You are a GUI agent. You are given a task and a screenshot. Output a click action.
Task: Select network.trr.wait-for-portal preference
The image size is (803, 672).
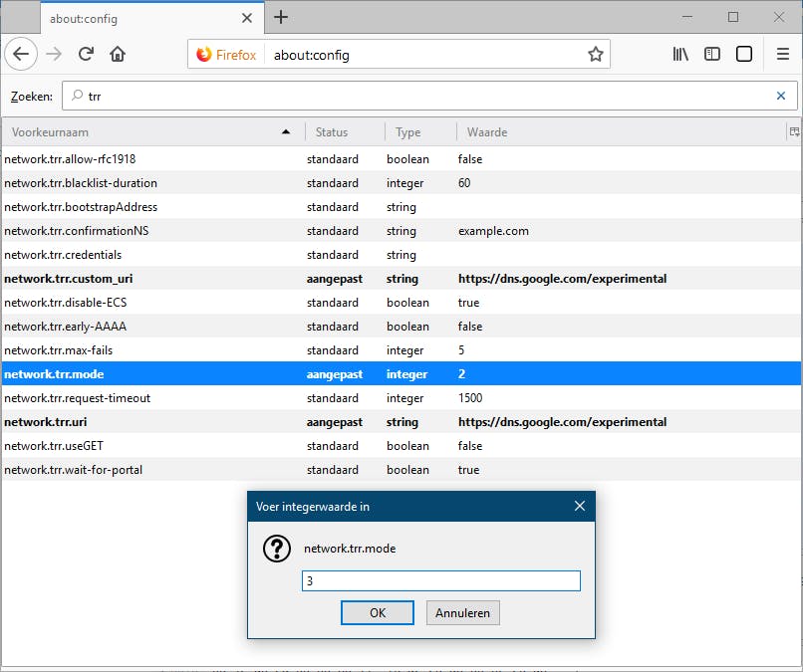click(x=401, y=470)
